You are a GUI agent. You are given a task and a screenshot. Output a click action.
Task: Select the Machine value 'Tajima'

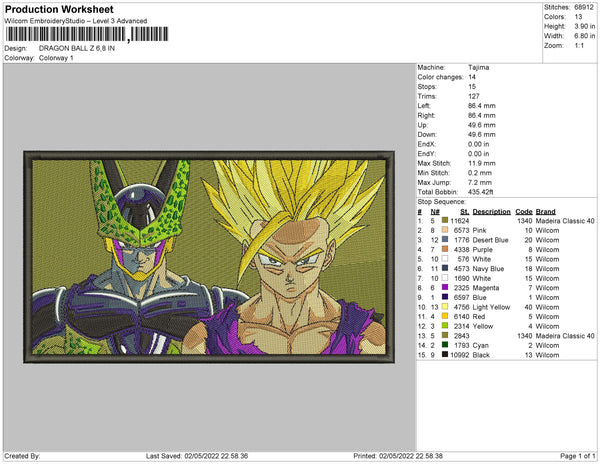tap(478, 67)
